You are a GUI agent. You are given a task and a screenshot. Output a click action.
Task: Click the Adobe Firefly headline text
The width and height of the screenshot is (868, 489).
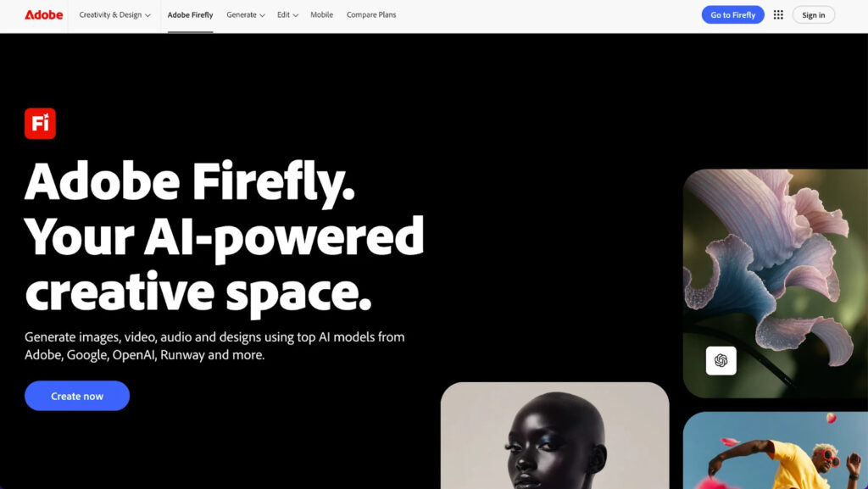coord(189,182)
